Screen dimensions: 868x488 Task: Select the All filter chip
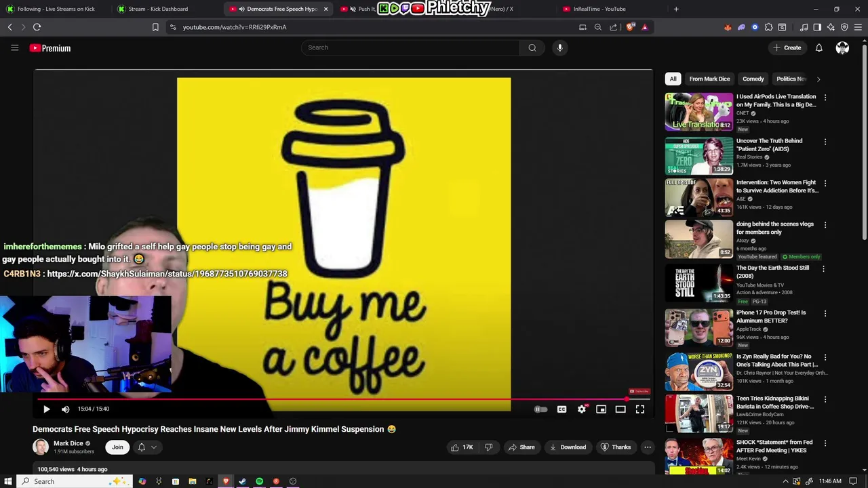[x=673, y=79]
